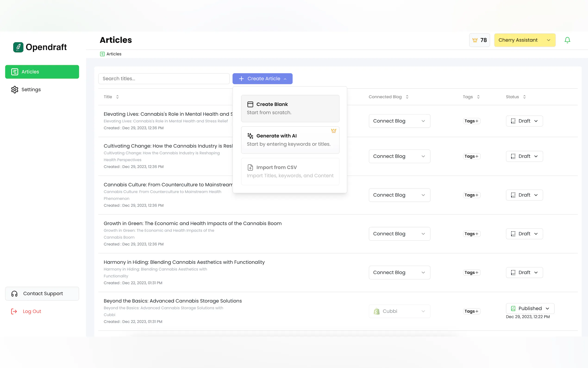Click the Log Out arrow icon

[14, 311]
